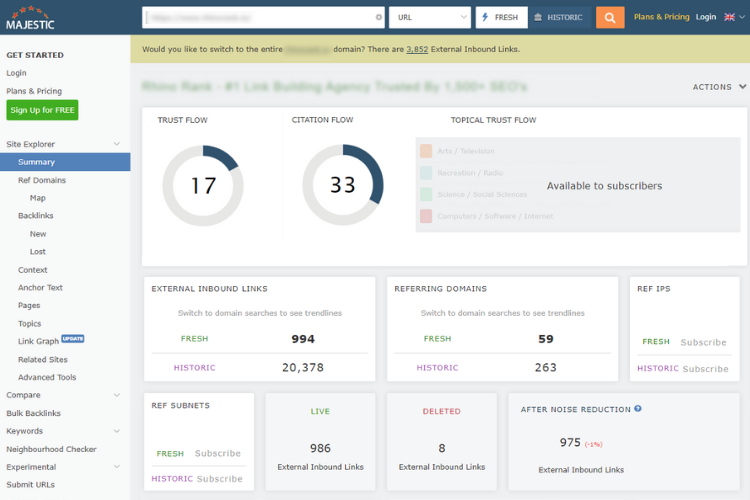This screenshot has height=500, width=750.
Task: Select the Summary menu item
Action: (x=65, y=162)
